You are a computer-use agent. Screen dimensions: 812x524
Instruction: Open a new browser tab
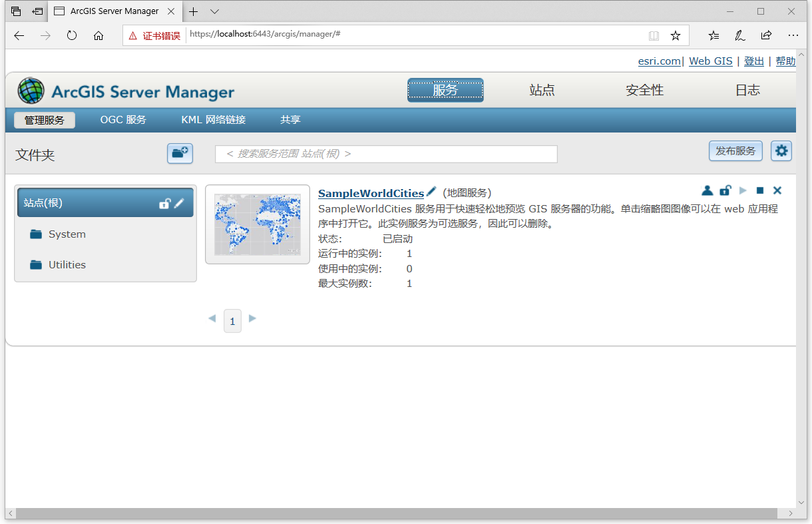pyautogui.click(x=194, y=11)
